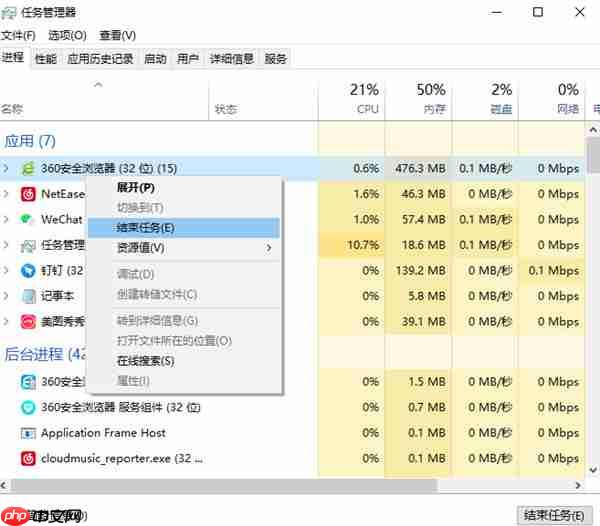The image size is (600, 526).
Task: Sort by the 网络 column header
Action: [x=551, y=99]
